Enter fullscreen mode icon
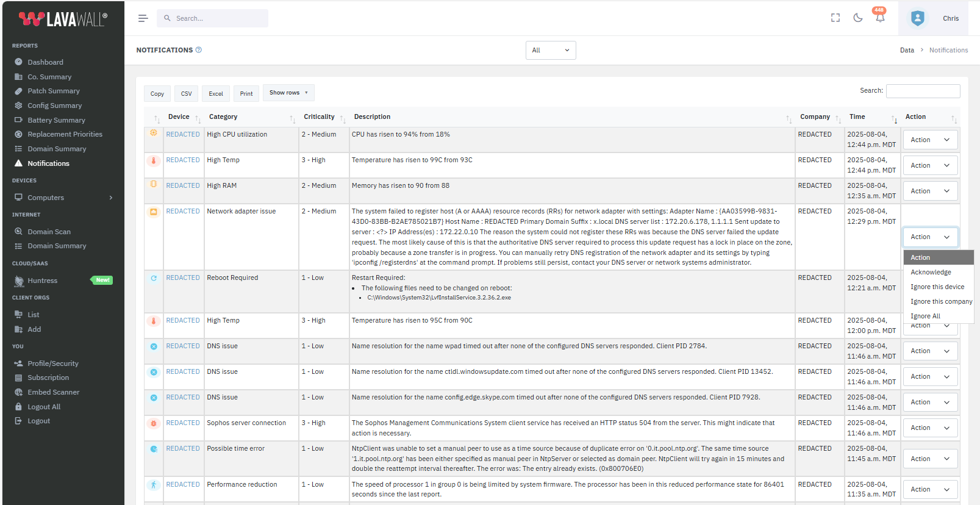The height and width of the screenshot is (505, 980). (835, 18)
